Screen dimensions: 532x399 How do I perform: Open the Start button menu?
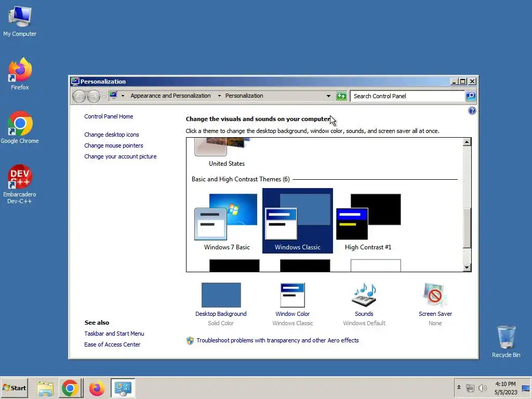pos(14,388)
